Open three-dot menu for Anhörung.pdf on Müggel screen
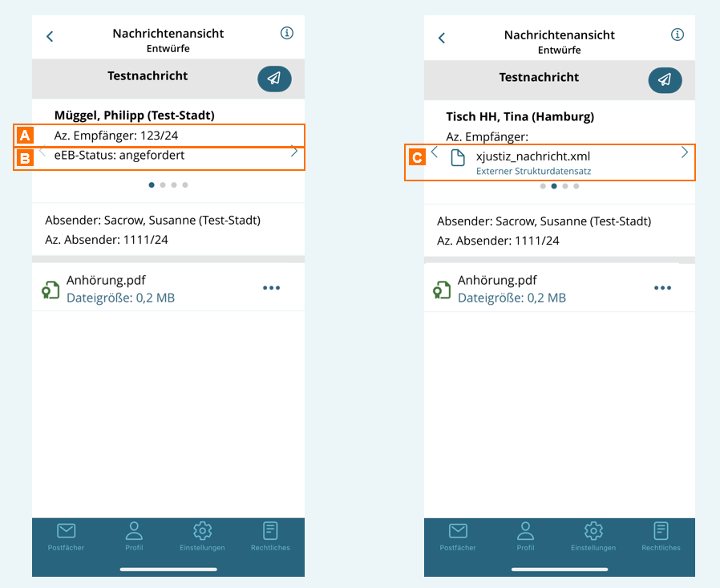720x588 pixels. pos(272,288)
